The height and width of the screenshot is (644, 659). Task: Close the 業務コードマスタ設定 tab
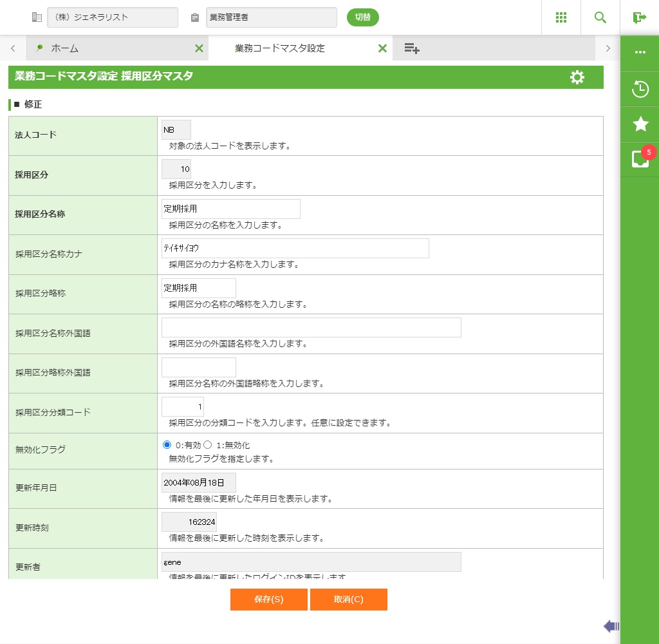click(x=382, y=48)
